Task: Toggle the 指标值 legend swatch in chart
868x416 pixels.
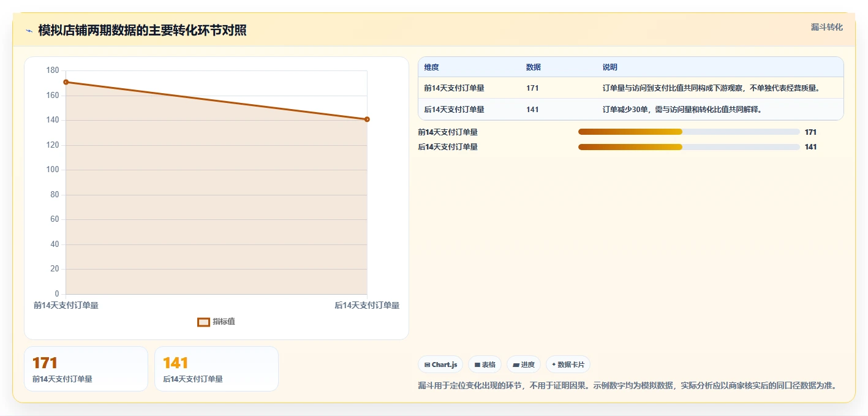Action: tap(203, 322)
